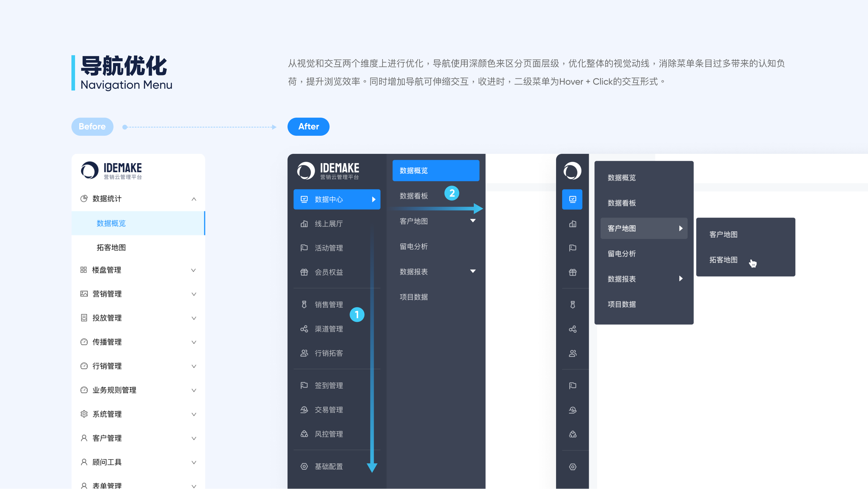Click the data center icon in collapsed sidebar
868x489 pixels.
(572, 199)
